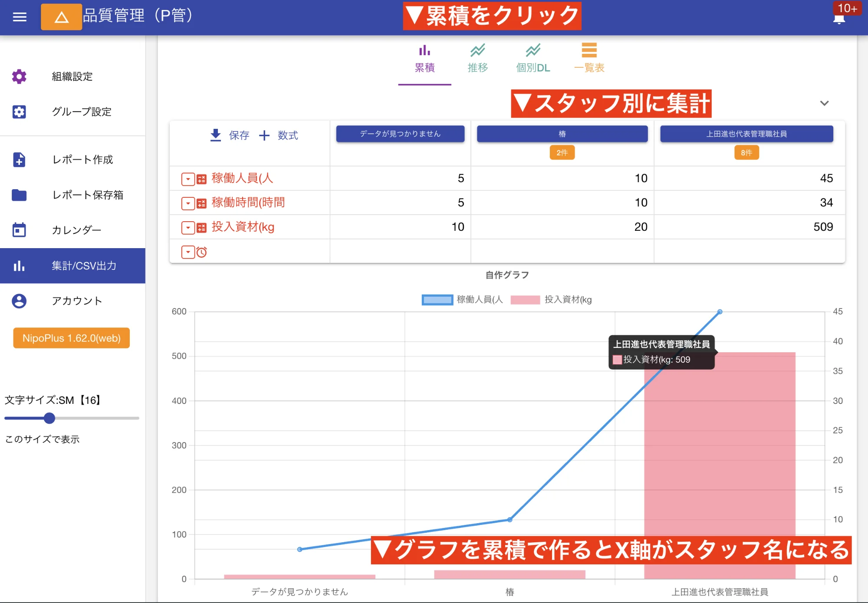Screen dimensions: 868x603
Task: Click the 保存 save button
Action: click(x=230, y=135)
